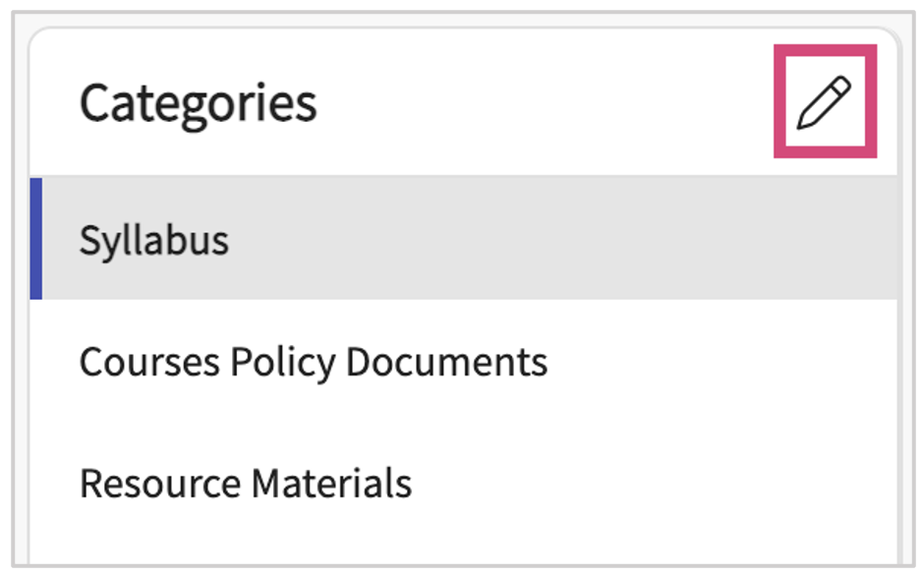This screenshot has height=576, width=924.
Task: Click the blue Syllabus selection indicator
Action: pos(36,239)
